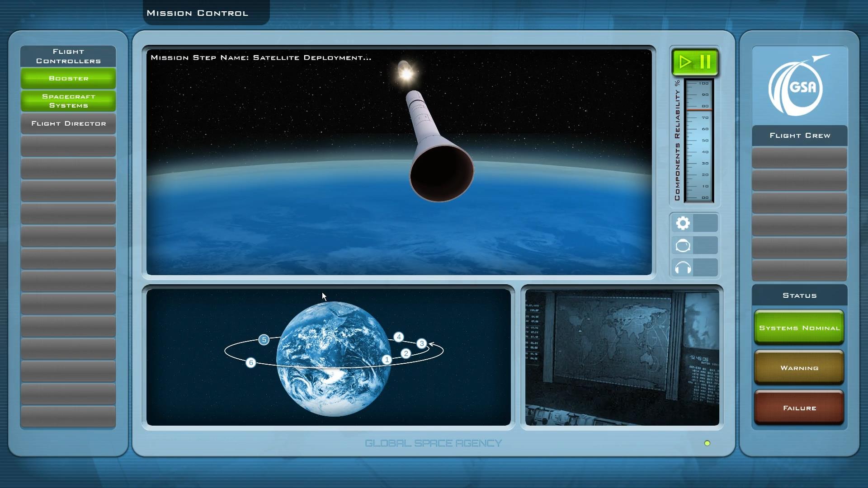The width and height of the screenshot is (868, 488).
Task: Select the headset icon
Action: click(x=683, y=268)
